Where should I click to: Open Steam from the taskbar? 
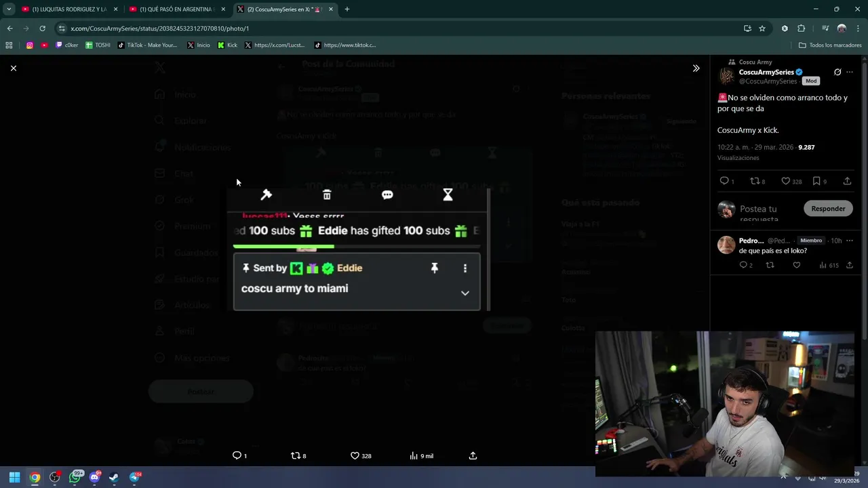(114, 477)
